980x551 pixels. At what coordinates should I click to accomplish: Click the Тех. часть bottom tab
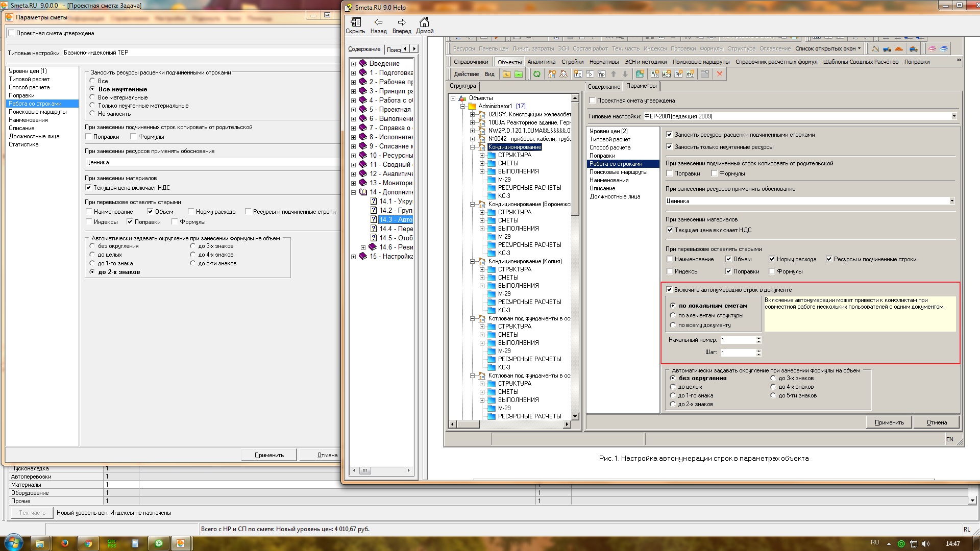(32, 513)
